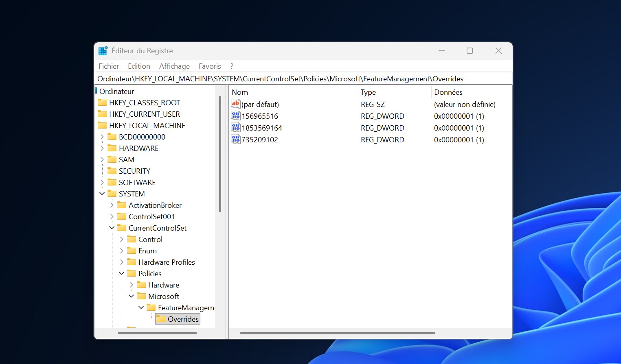The width and height of the screenshot is (621, 364).
Task: Click the SECURITY folder icon
Action: pos(112,171)
